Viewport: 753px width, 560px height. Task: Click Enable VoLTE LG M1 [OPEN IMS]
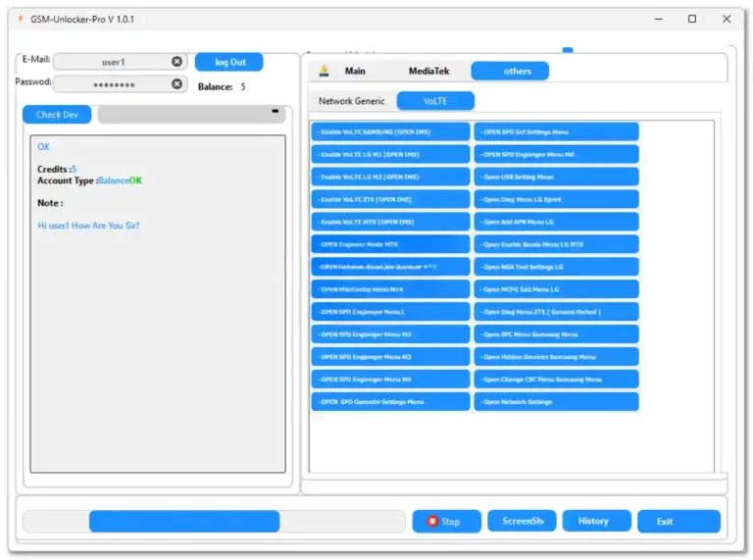click(x=390, y=155)
